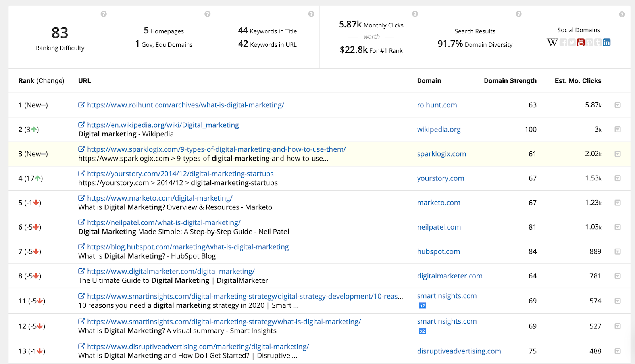Click the digitalmarketer.com domain link
The height and width of the screenshot is (364, 635).
click(x=450, y=276)
